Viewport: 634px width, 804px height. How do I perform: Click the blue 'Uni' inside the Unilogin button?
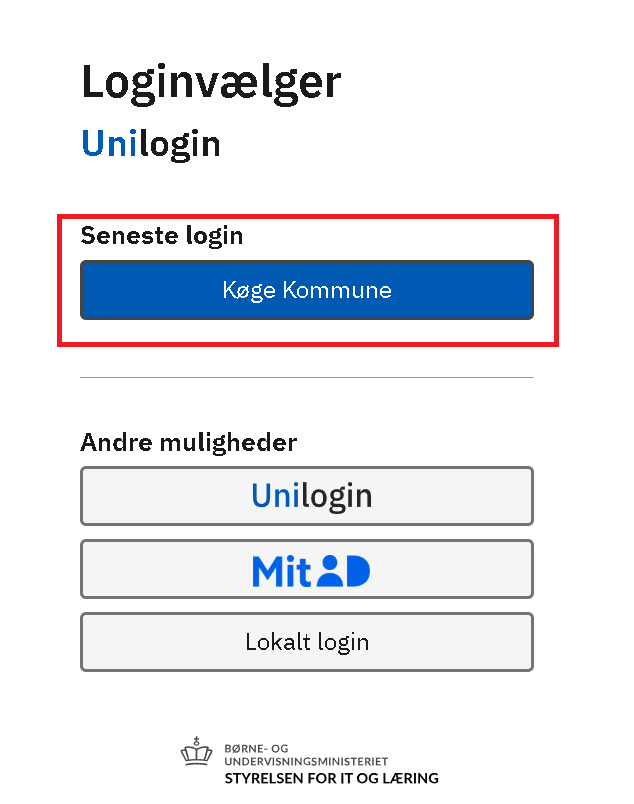click(x=276, y=495)
